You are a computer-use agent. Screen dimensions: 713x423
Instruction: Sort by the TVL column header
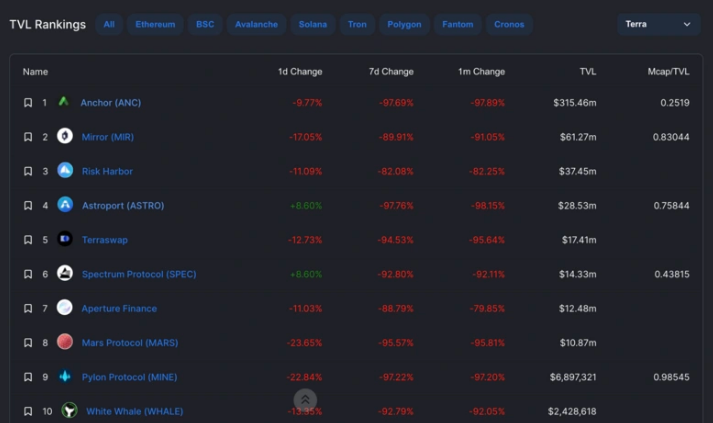pos(588,72)
